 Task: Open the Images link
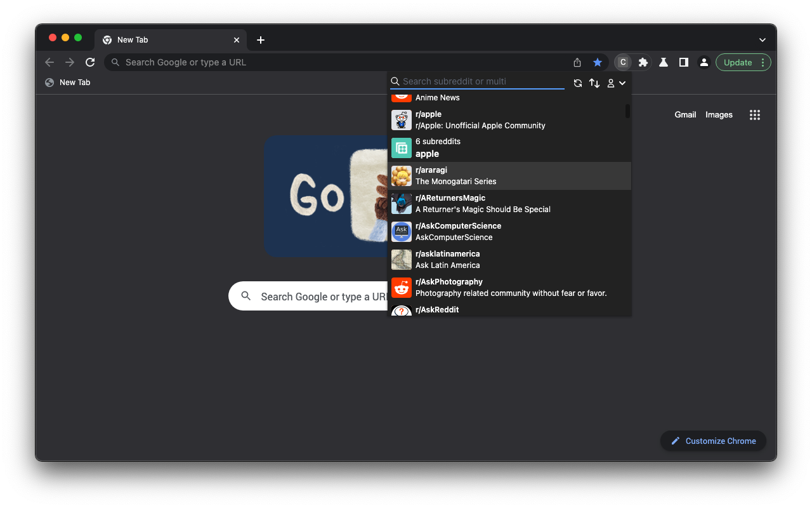(719, 115)
